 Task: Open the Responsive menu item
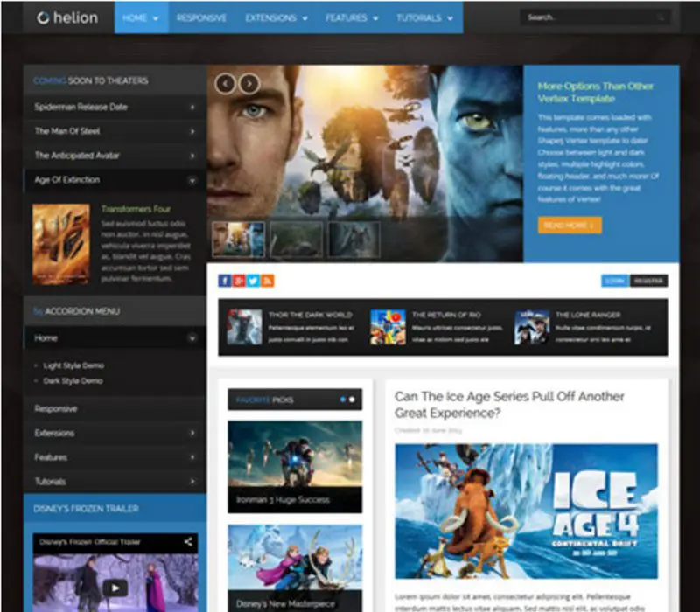click(x=202, y=17)
